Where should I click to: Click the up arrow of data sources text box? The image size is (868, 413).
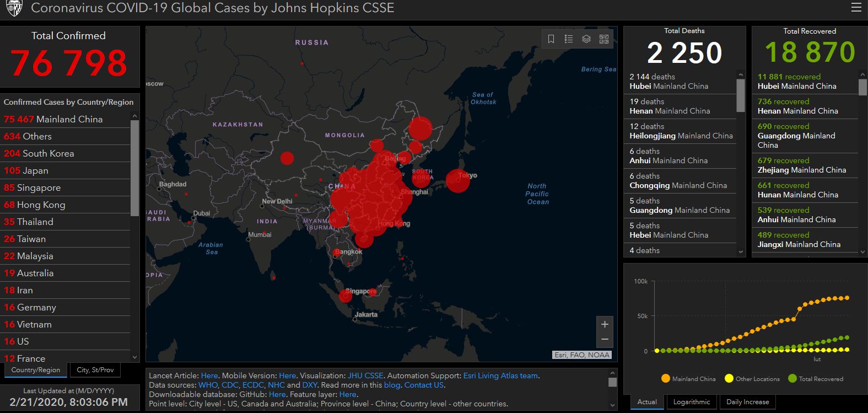(x=612, y=373)
